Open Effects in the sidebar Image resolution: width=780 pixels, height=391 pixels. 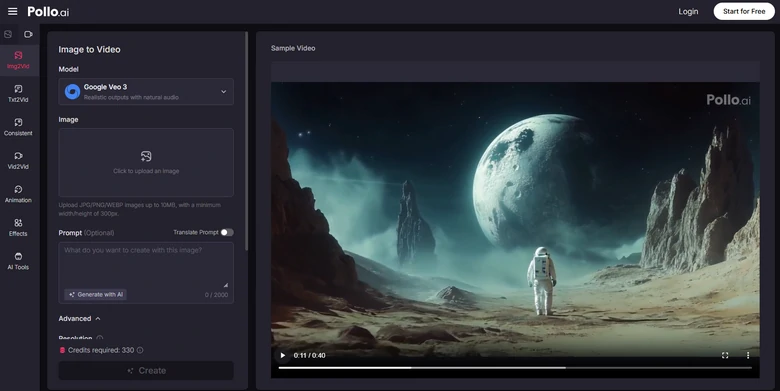point(18,227)
